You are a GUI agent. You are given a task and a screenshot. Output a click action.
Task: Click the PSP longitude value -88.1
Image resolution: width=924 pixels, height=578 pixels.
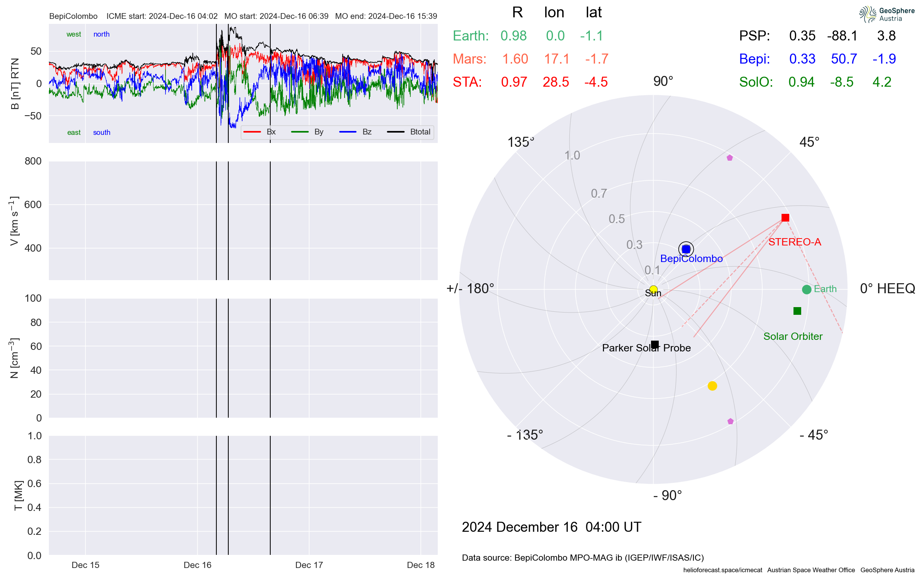pyautogui.click(x=842, y=36)
